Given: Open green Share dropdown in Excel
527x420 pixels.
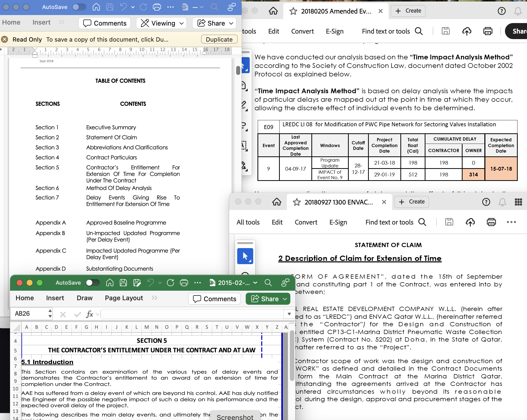Looking at the screenshot, I should pyautogui.click(x=268, y=299).
